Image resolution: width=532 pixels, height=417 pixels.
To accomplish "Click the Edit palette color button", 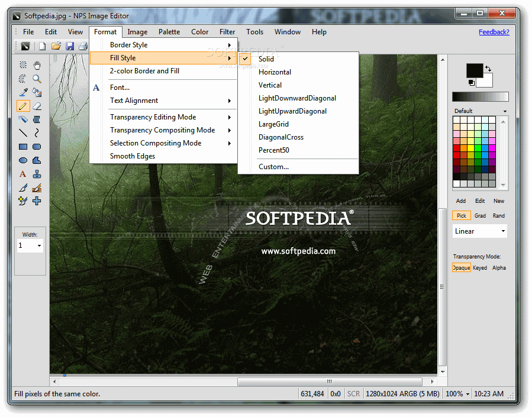I will [480, 201].
